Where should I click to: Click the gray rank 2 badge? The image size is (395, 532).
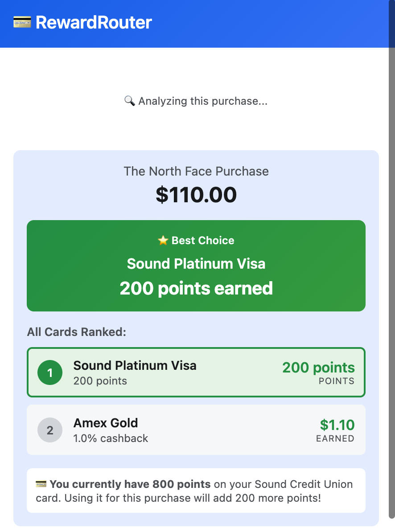50,430
